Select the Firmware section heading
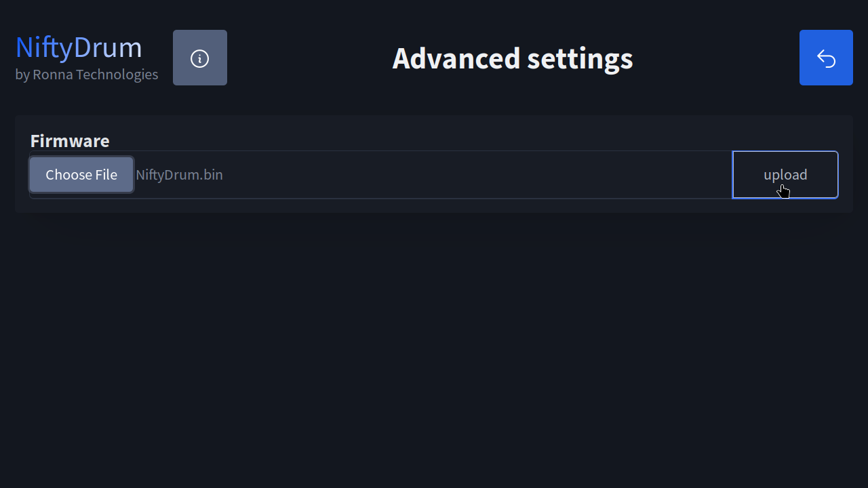Viewport: 868px width, 488px height. click(70, 141)
